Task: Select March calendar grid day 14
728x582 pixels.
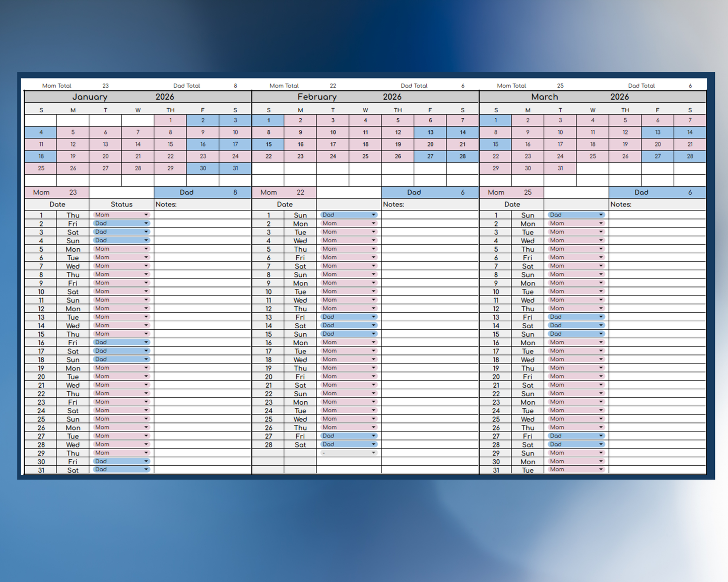Action: 690,132
